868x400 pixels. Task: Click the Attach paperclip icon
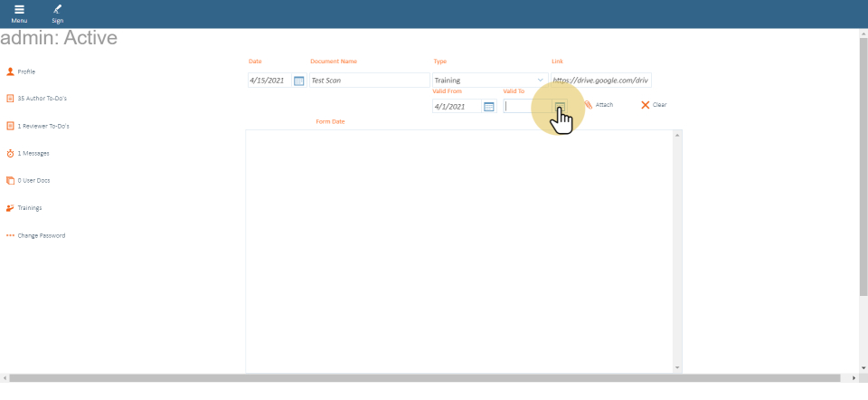(x=589, y=105)
